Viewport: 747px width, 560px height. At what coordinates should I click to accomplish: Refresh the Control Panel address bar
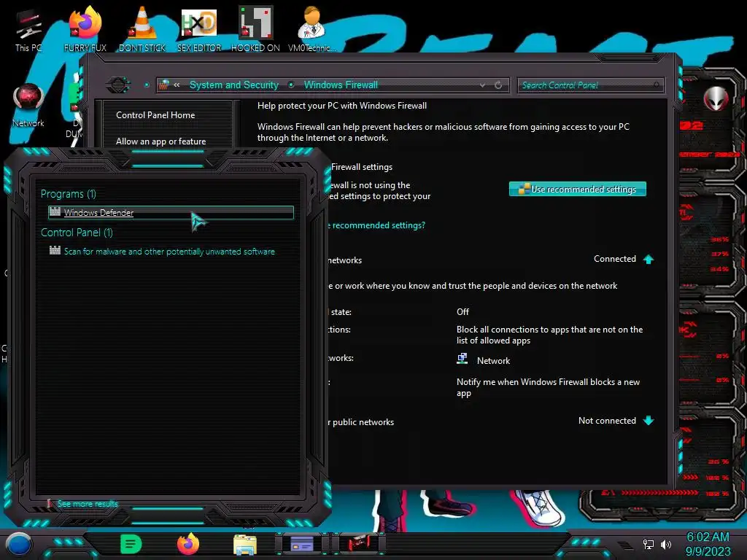coord(498,85)
